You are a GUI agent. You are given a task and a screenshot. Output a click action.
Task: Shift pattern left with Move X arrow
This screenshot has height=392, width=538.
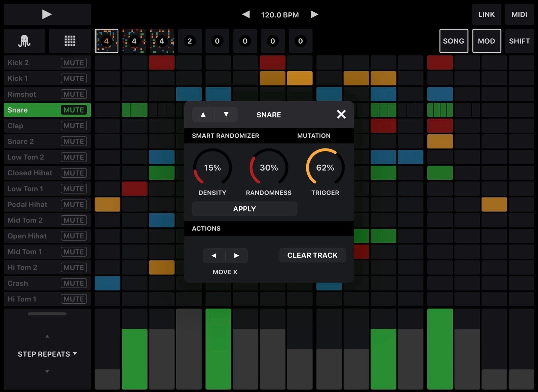(214, 256)
